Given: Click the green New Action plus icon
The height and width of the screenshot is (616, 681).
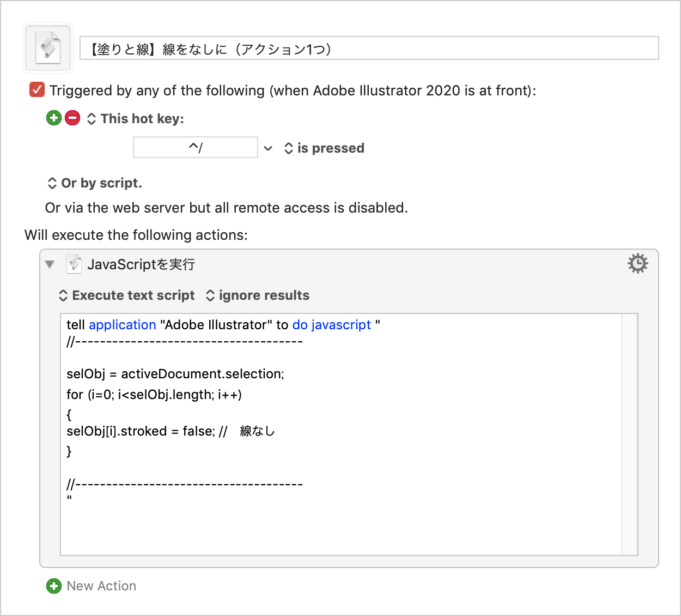Looking at the screenshot, I should 54,586.
